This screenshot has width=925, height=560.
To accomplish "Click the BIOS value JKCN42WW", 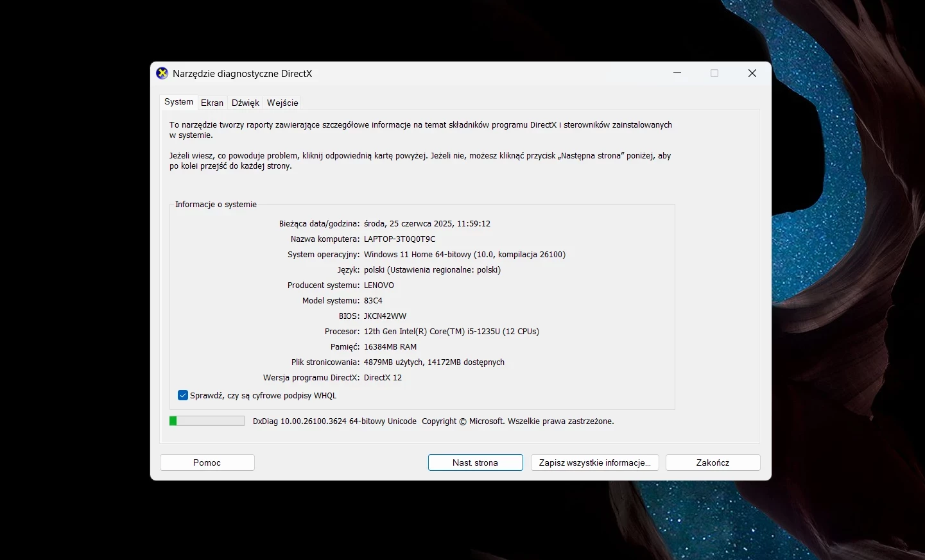I will (385, 316).
